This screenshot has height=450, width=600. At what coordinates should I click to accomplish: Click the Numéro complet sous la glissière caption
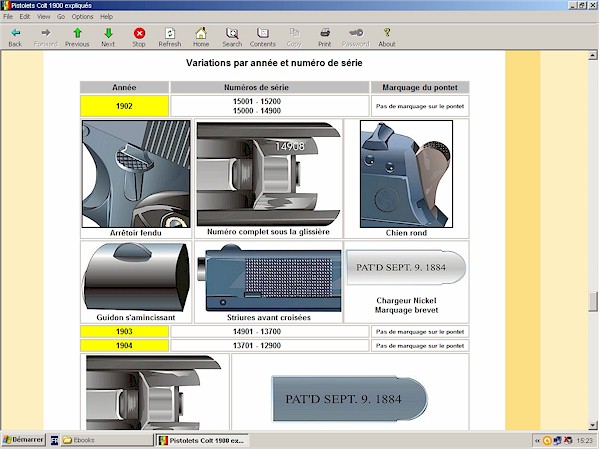pyautogui.click(x=268, y=232)
